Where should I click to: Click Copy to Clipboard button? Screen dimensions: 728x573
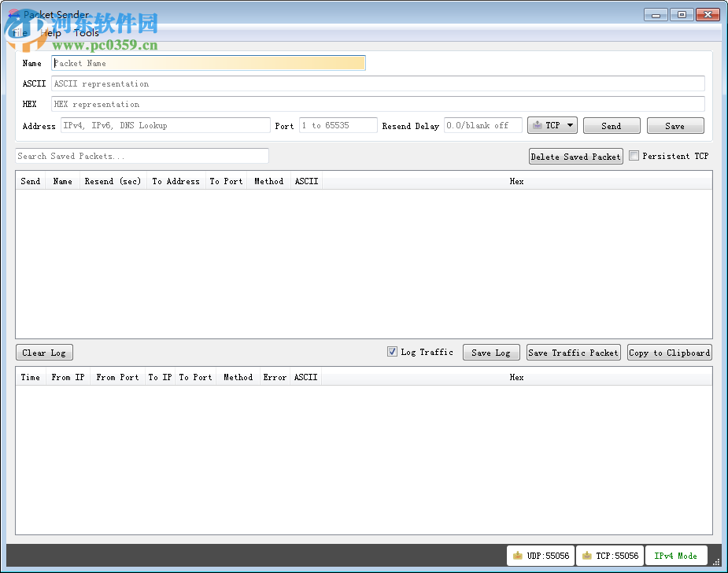(x=670, y=353)
